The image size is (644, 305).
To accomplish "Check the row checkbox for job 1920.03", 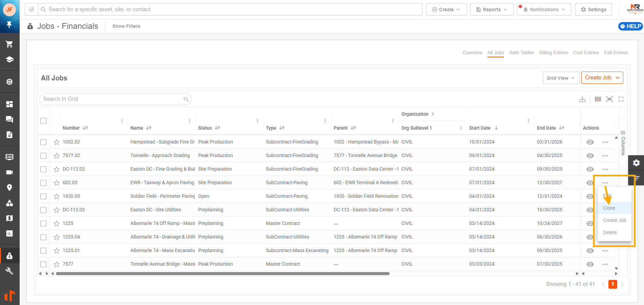I will pyautogui.click(x=43, y=196).
